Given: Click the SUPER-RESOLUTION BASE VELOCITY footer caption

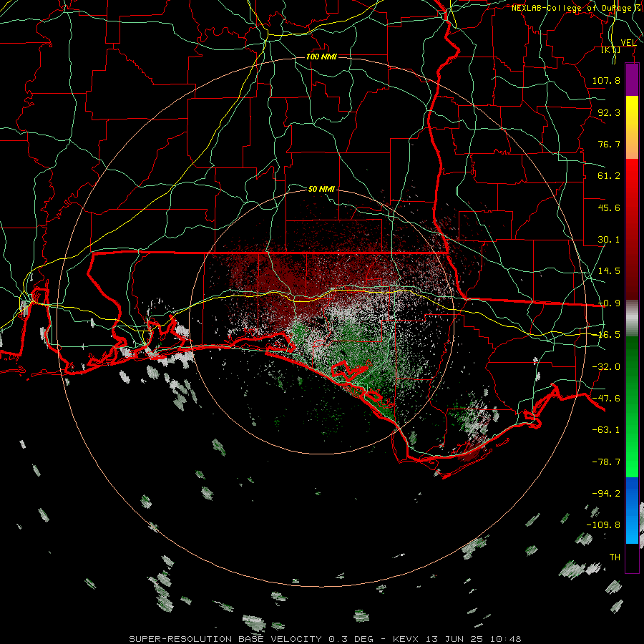Looking at the screenshot, I should click(x=325, y=639).
